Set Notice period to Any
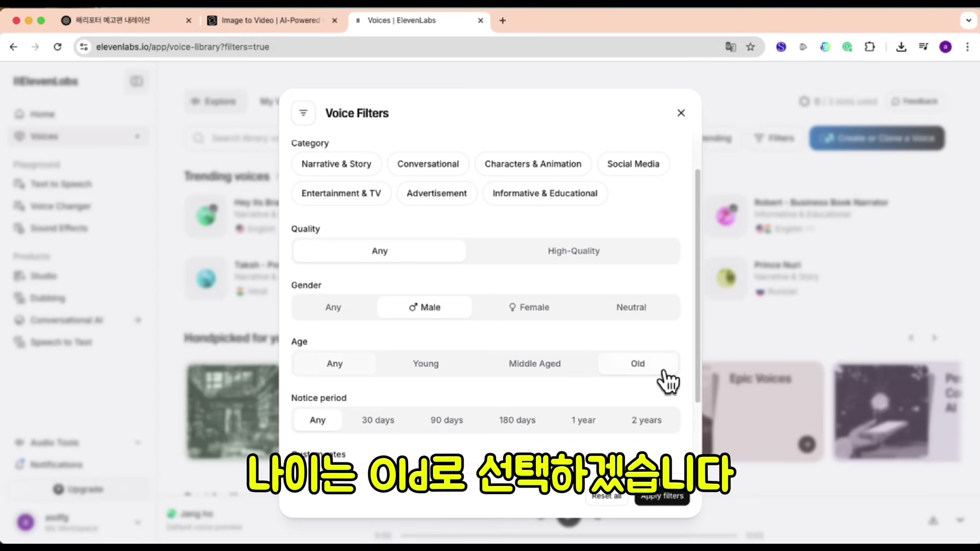 (318, 420)
